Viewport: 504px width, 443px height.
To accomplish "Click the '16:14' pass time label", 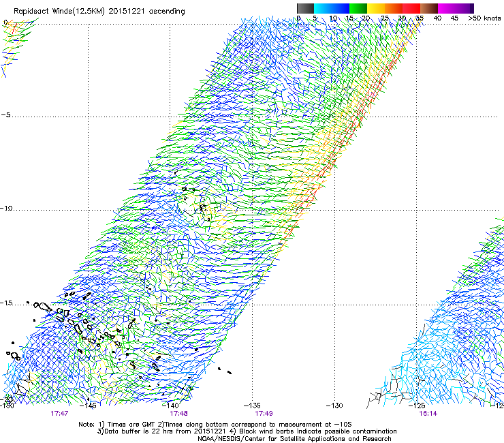I will 428,414.
